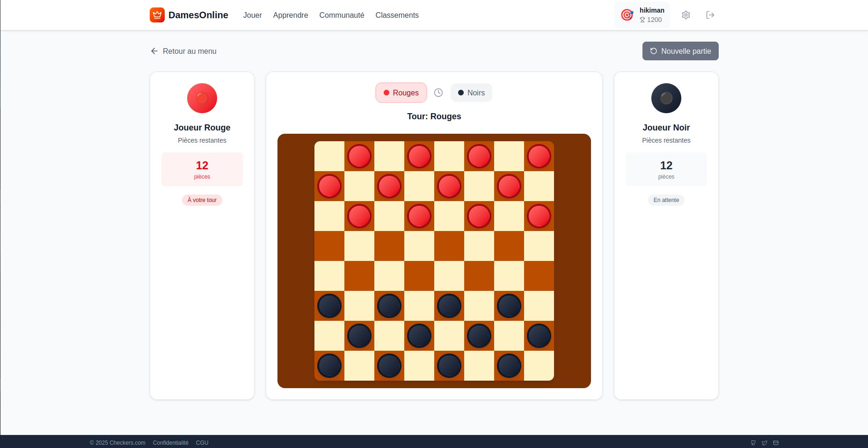Toggle the À votre tour status badge
Screen dimensions: 868x448
(x=202, y=200)
